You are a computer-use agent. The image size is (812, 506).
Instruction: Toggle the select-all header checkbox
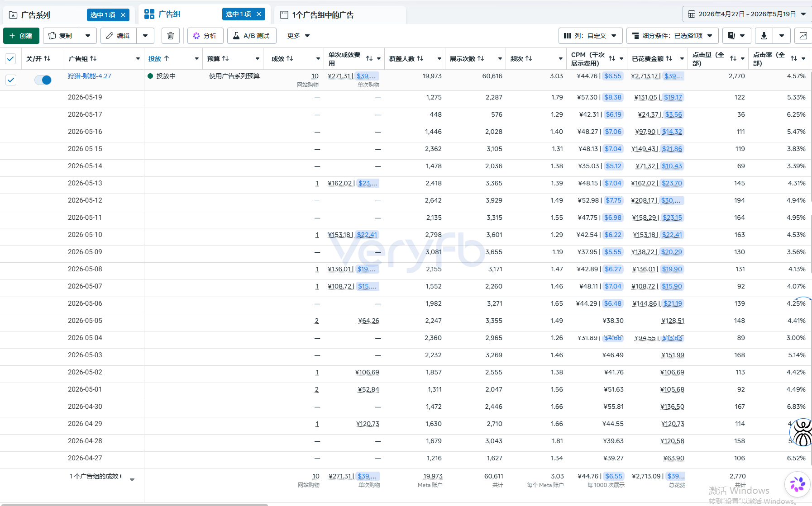point(10,59)
